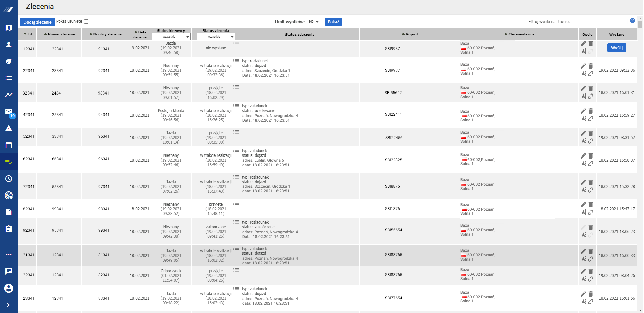
Task: Click the 'Filtruj wyniki na stronie' input field
Action: (x=599, y=22)
